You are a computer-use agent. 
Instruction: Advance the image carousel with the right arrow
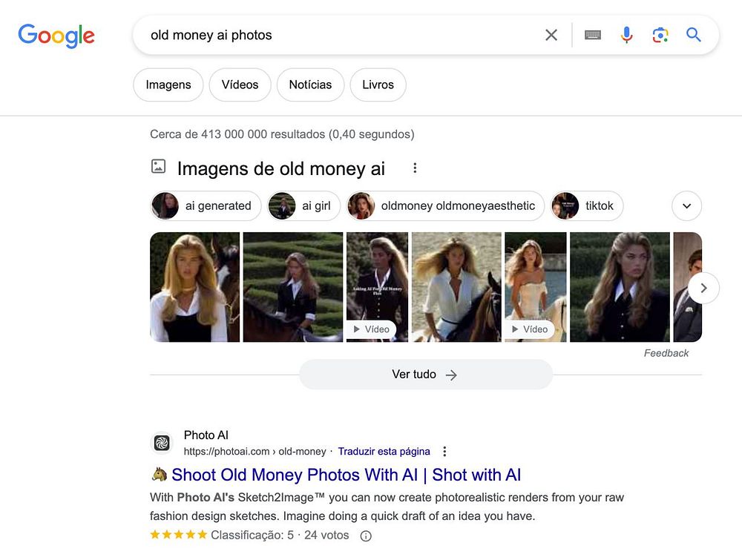[703, 288]
